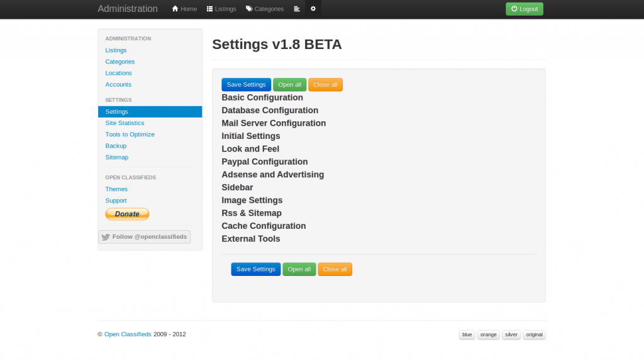Log out using the power button
Viewport: 644px width, 362px height.
[x=524, y=9]
